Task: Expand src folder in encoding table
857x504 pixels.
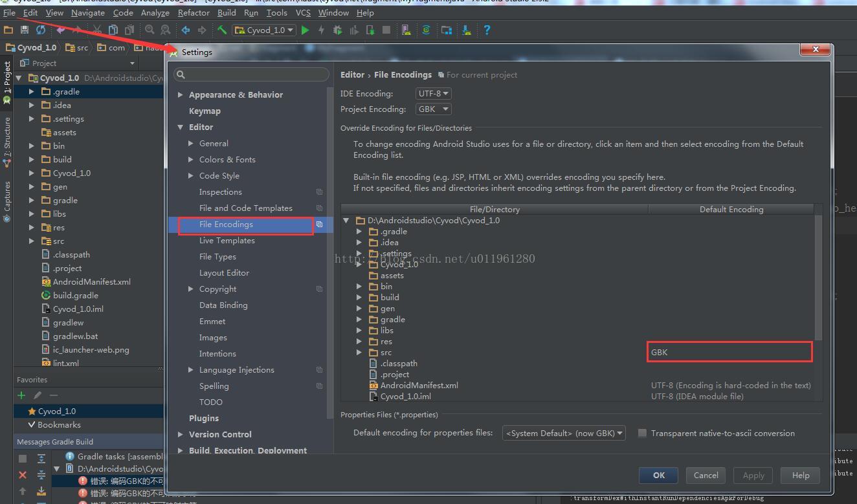Action: coord(359,353)
